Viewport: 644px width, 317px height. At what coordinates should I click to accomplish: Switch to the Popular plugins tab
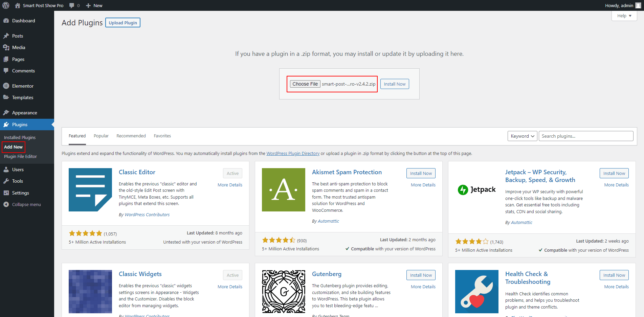coord(101,136)
